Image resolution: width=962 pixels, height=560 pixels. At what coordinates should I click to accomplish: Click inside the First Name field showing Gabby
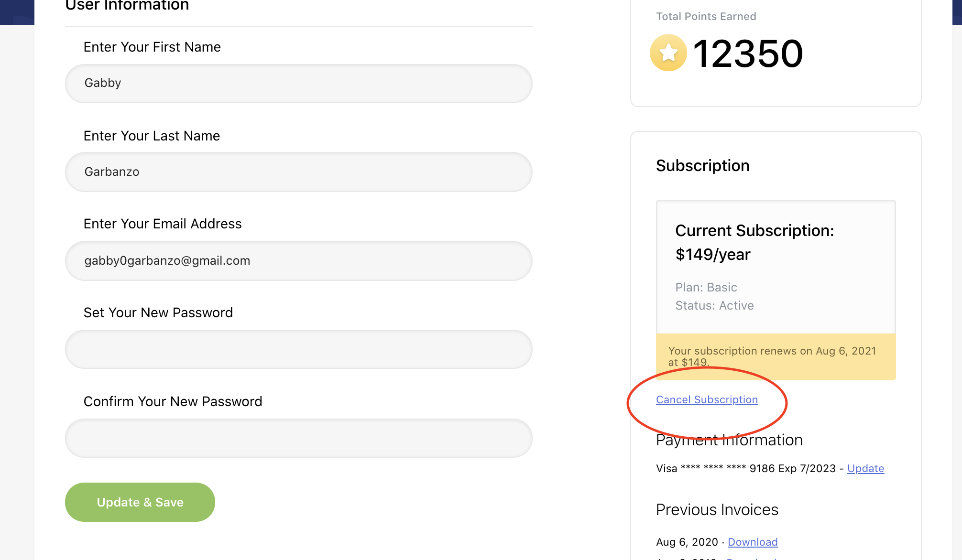coord(298,83)
